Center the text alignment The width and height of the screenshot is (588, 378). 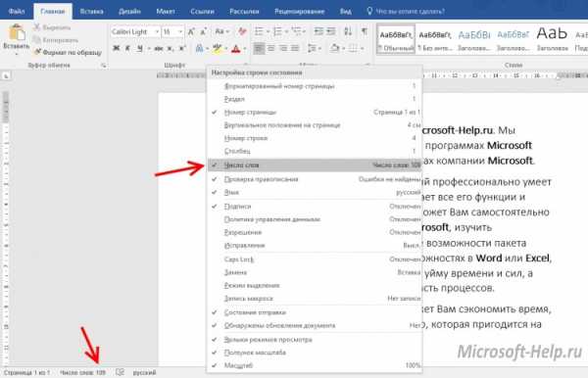(x=271, y=48)
